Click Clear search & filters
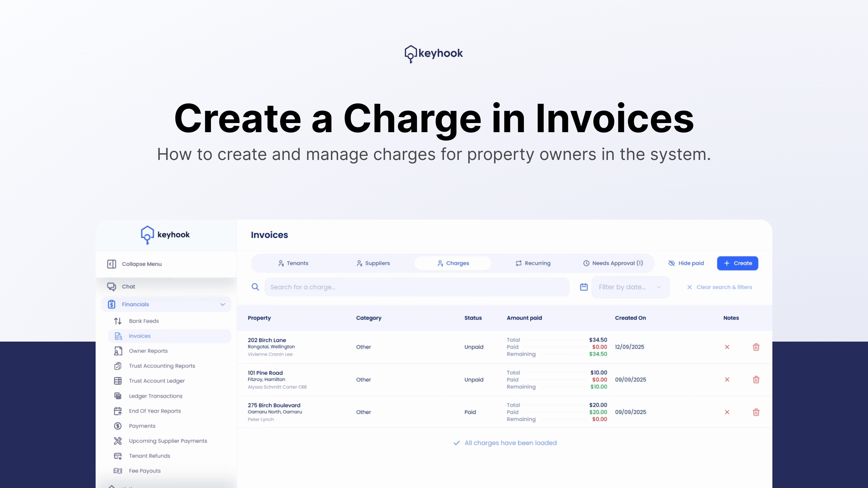This screenshot has width=868, height=488. click(x=719, y=287)
